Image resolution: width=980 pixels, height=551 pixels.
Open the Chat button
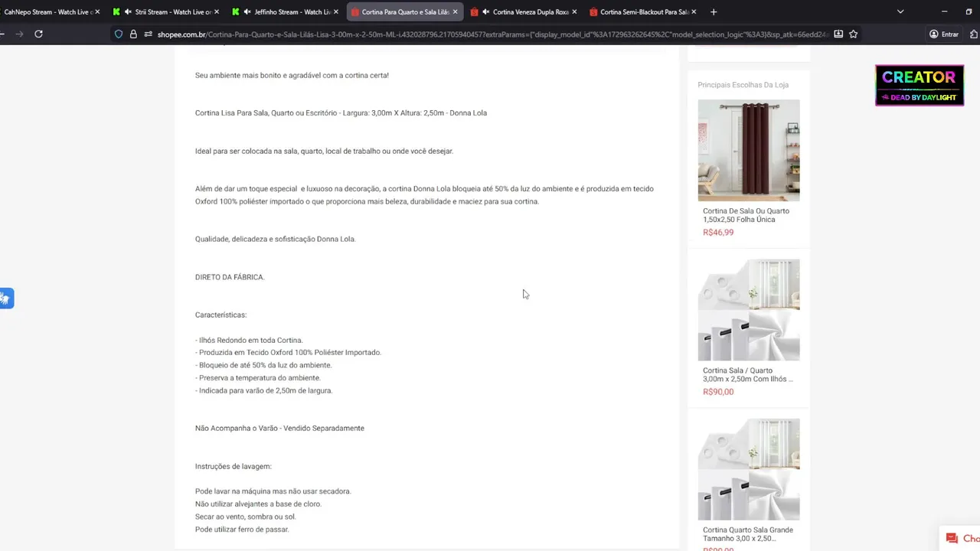tap(962, 538)
